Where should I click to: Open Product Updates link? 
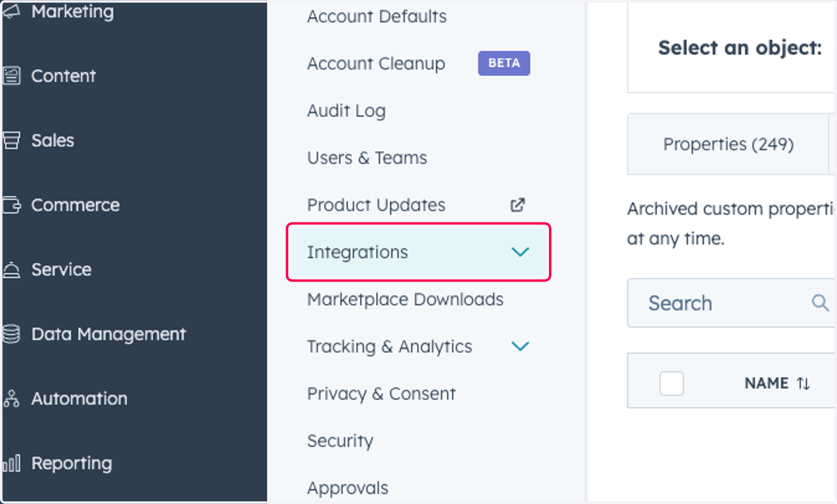(x=376, y=205)
